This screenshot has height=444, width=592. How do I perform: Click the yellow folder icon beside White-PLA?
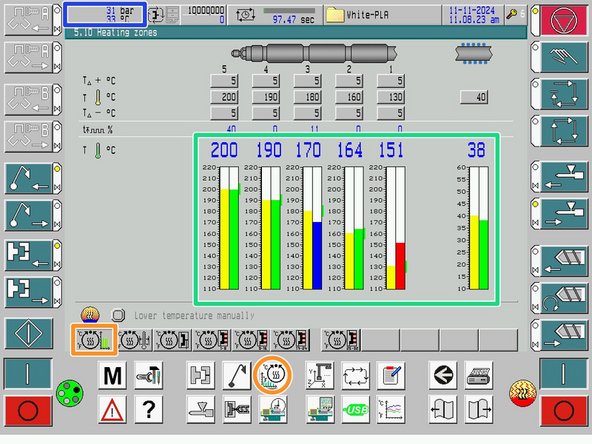[x=335, y=15]
